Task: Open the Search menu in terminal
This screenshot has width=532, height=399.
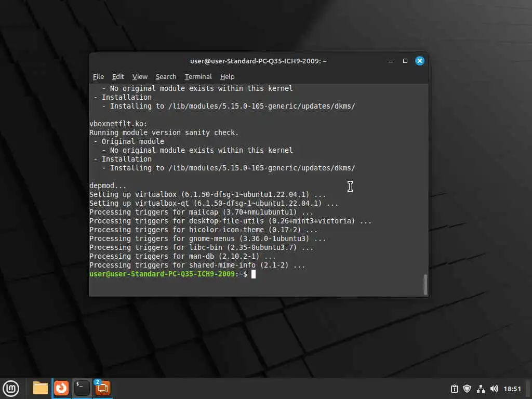Action: pos(166,77)
